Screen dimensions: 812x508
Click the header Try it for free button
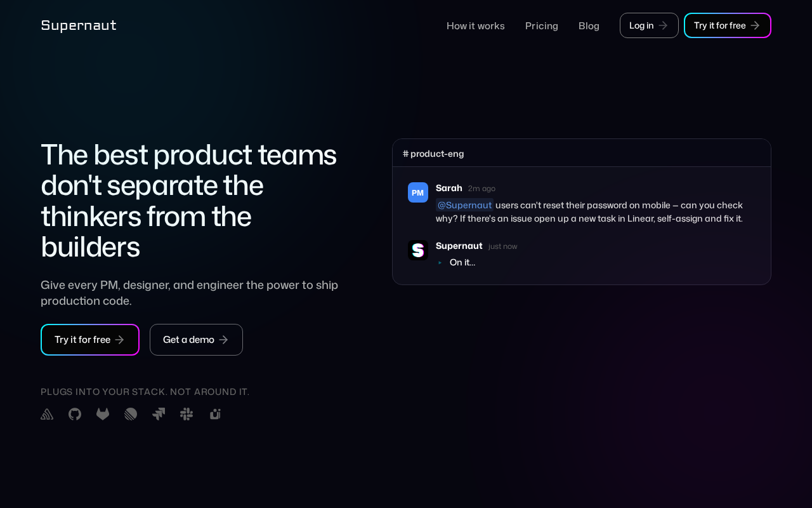tap(727, 25)
